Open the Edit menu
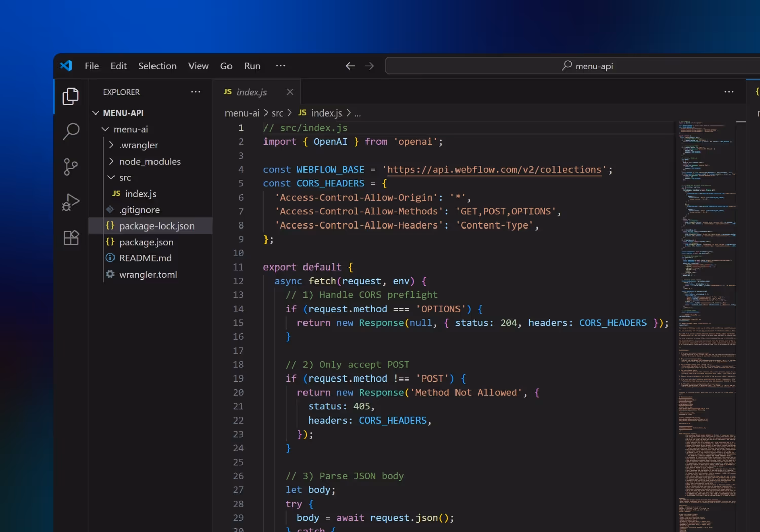Viewport: 760px width, 532px height. [119, 66]
